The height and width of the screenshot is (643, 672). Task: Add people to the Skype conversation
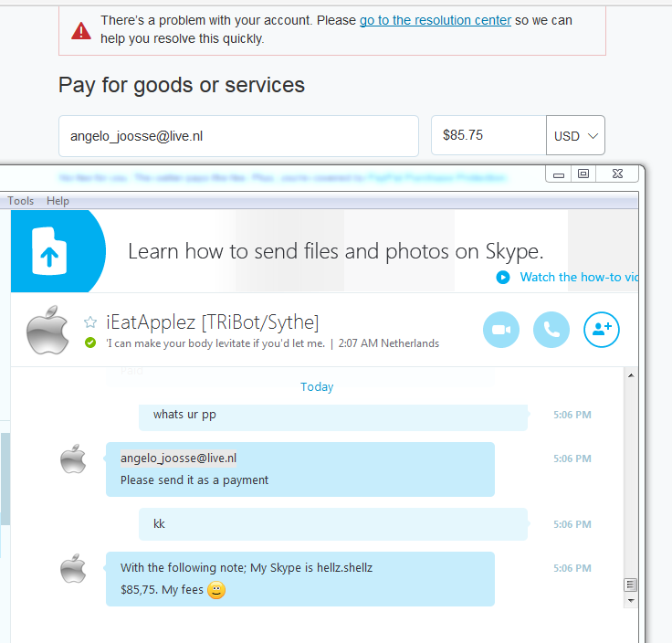pyautogui.click(x=602, y=329)
